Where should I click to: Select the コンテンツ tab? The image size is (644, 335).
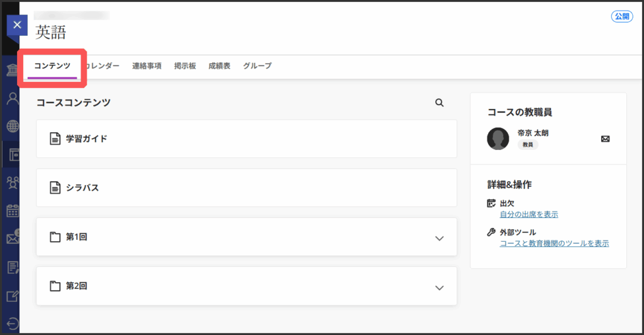(x=52, y=66)
